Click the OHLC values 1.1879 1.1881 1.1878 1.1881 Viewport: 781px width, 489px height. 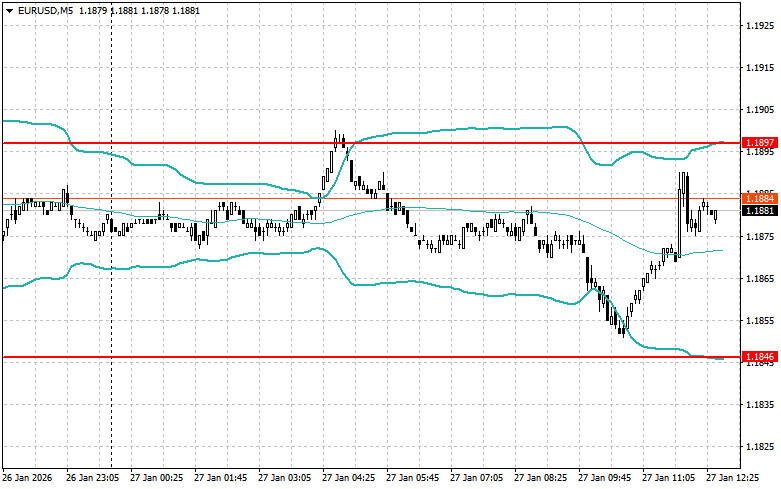click(138, 10)
